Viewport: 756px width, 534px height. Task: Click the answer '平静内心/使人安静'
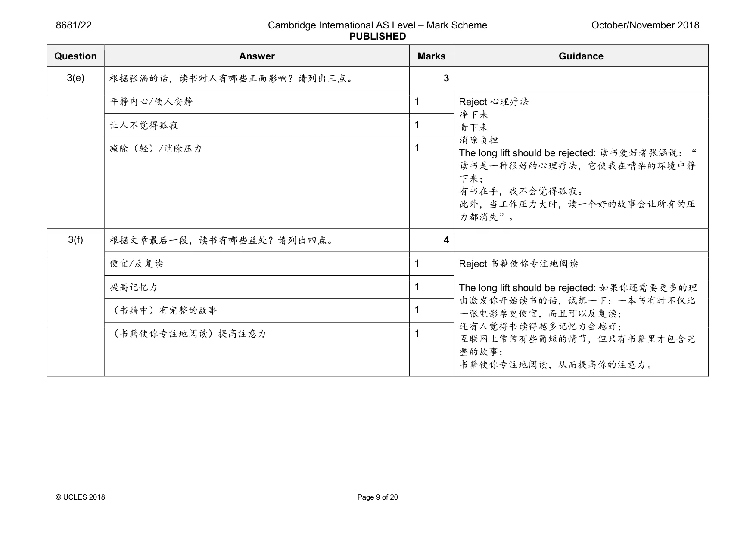tap(151, 102)
